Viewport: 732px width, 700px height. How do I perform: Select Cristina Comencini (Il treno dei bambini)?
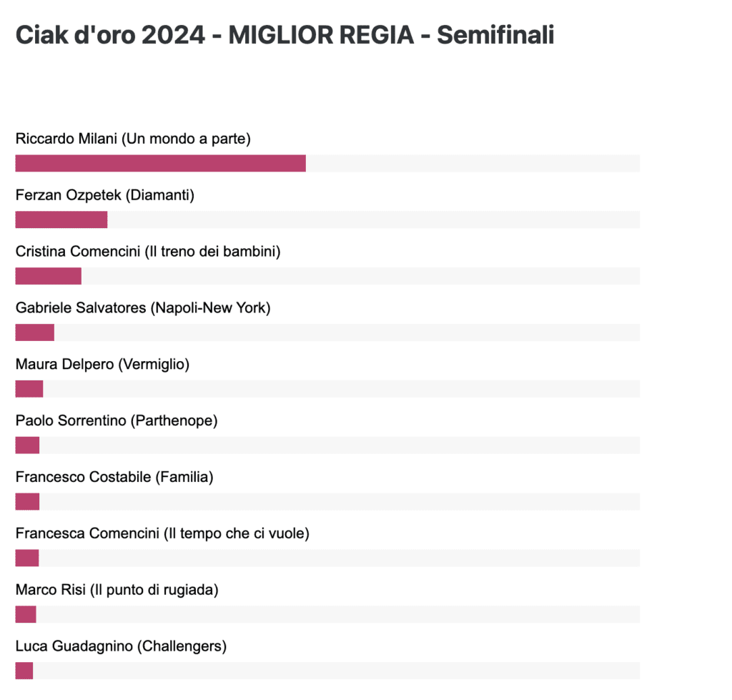point(148,252)
